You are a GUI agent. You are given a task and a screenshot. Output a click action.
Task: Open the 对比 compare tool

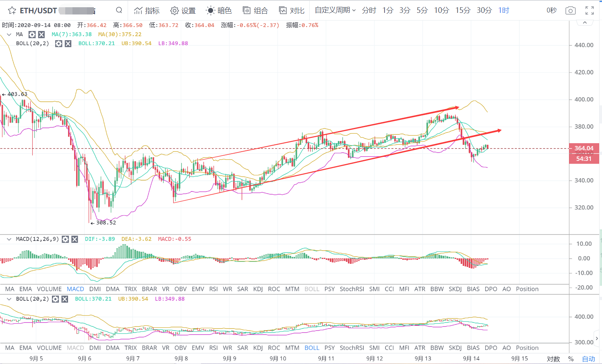(292, 10)
